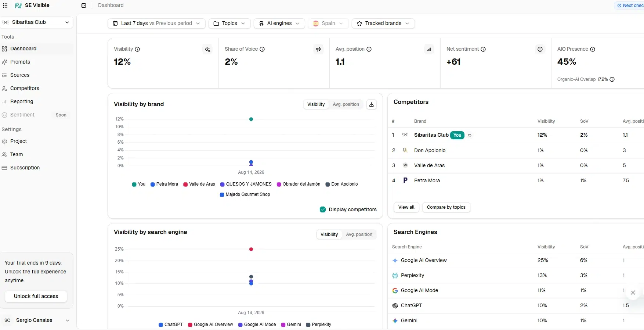Download the Visibility by brand chart

[x=372, y=104]
